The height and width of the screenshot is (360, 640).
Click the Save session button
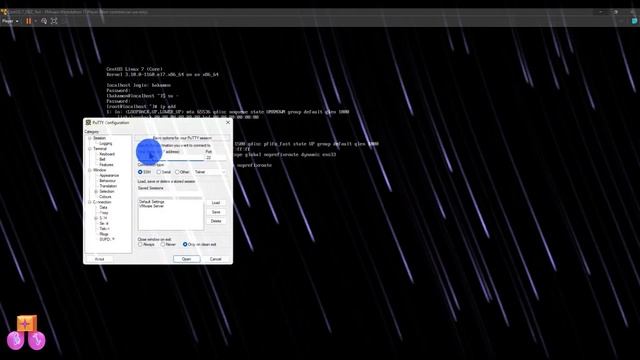click(216, 212)
